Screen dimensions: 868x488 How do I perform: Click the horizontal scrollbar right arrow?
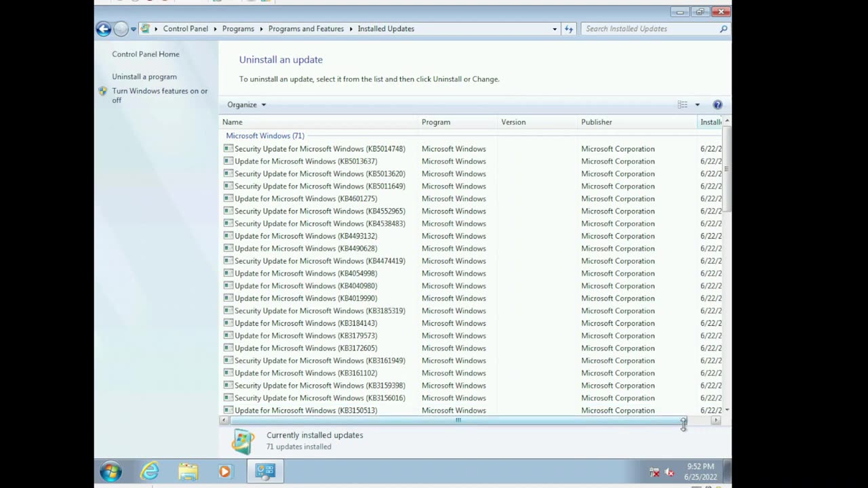tap(716, 420)
